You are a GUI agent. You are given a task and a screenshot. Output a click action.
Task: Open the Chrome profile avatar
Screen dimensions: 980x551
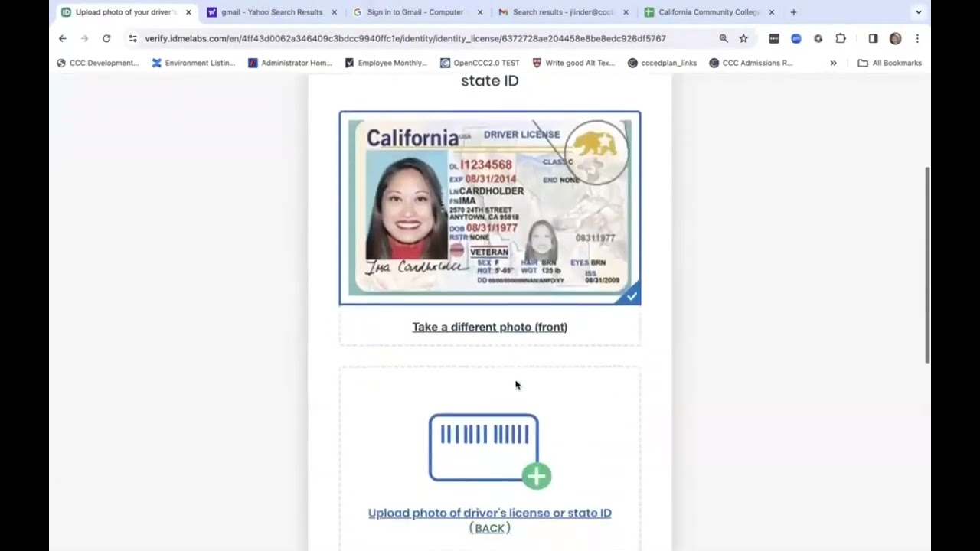point(895,38)
